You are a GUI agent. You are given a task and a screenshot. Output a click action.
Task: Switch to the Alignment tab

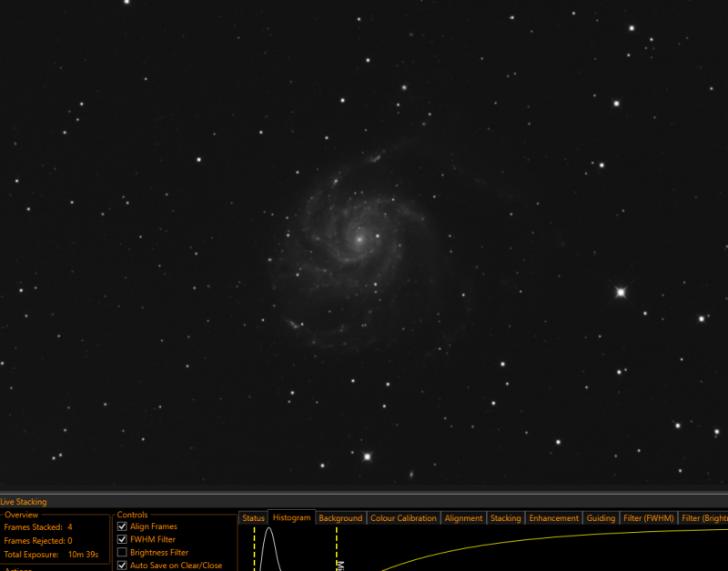coord(463,518)
